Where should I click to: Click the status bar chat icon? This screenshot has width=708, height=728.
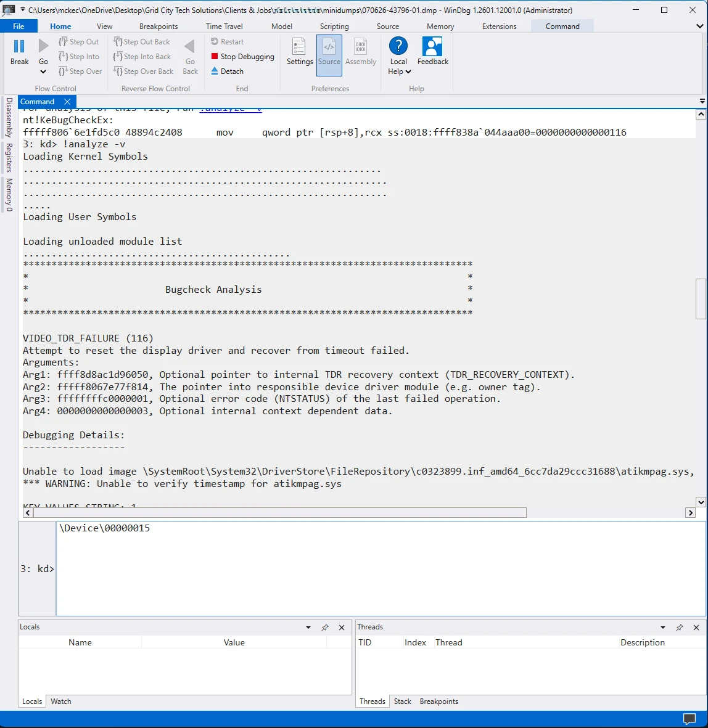coord(689,719)
